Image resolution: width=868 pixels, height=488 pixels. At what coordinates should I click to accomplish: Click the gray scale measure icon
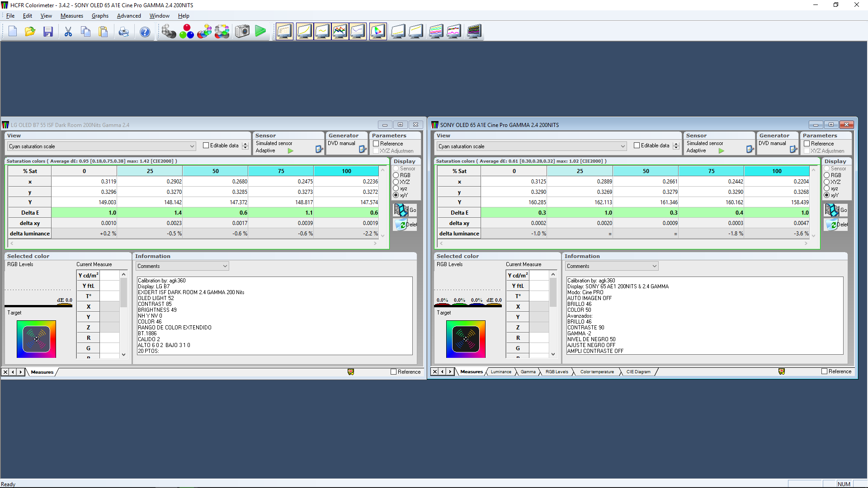pos(169,31)
